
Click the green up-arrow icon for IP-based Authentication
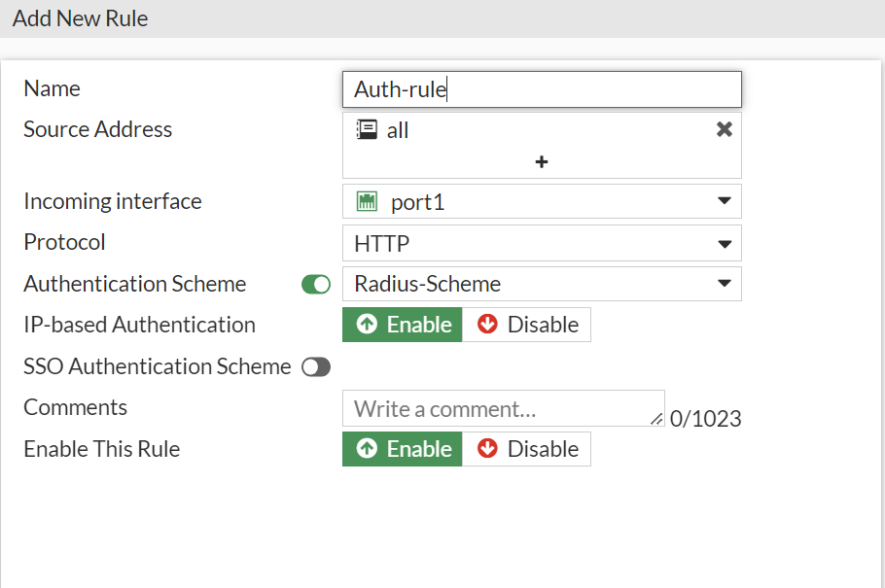tap(367, 325)
